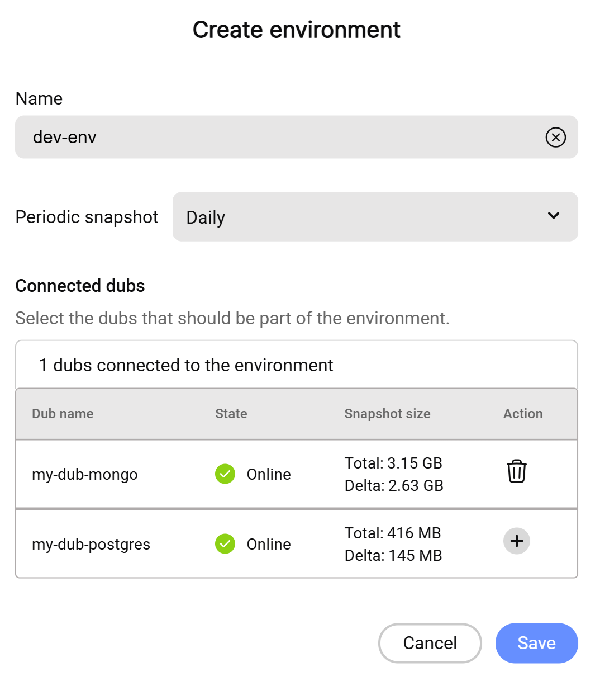Select the my-dub-postgres row name
This screenshot has width=600, height=700.
pos(91,544)
